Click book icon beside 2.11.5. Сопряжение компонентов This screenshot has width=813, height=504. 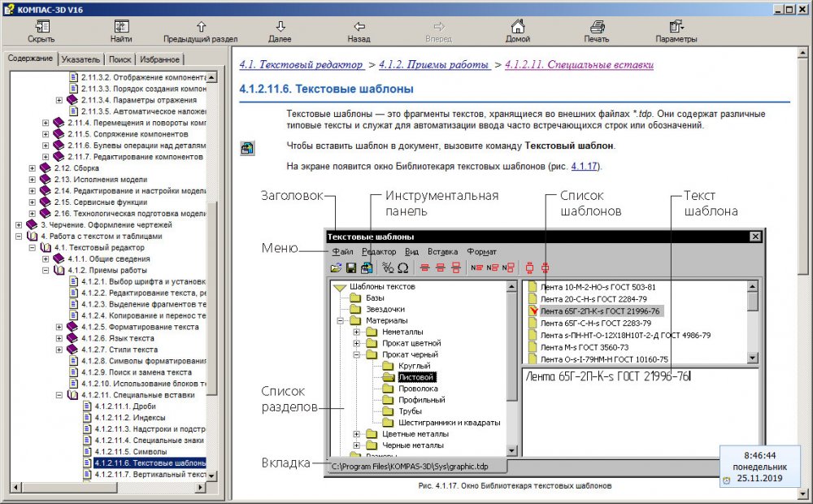[x=59, y=134]
